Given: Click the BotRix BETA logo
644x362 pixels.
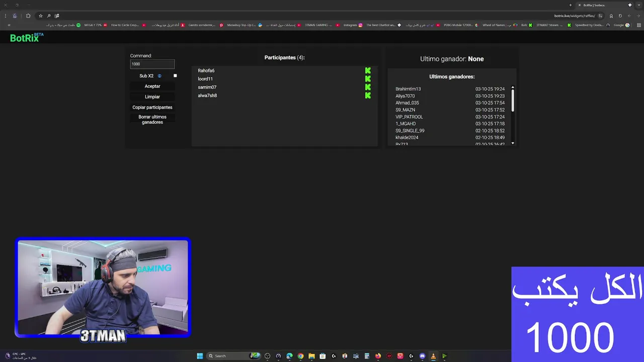Looking at the screenshot, I should [27, 38].
